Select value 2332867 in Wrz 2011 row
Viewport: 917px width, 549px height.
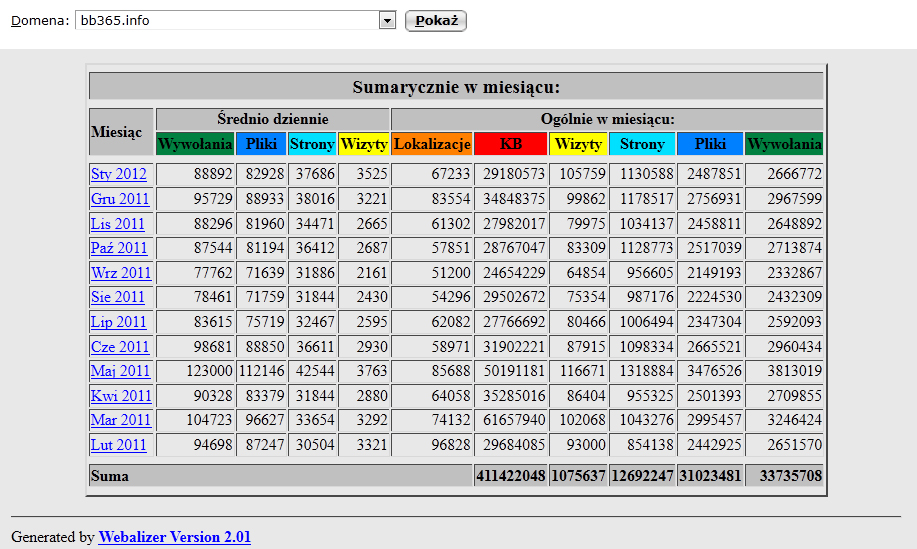tap(795, 273)
